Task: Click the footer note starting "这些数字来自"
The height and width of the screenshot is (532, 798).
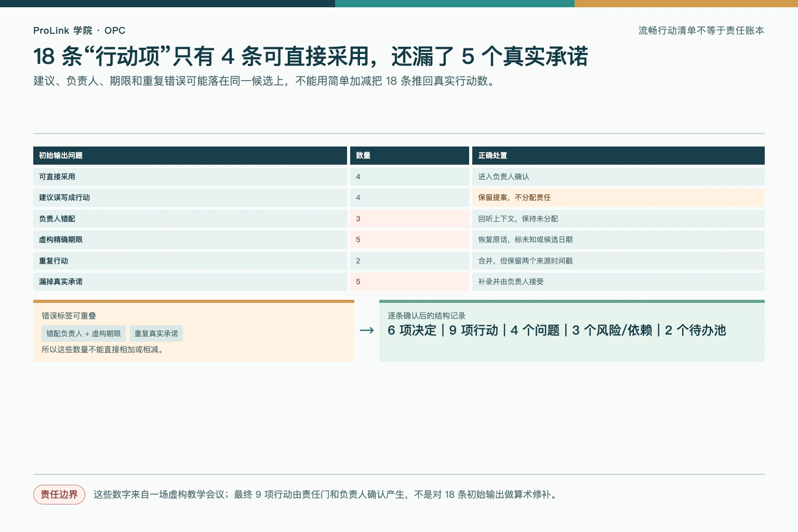Action: pyautogui.click(x=326, y=495)
